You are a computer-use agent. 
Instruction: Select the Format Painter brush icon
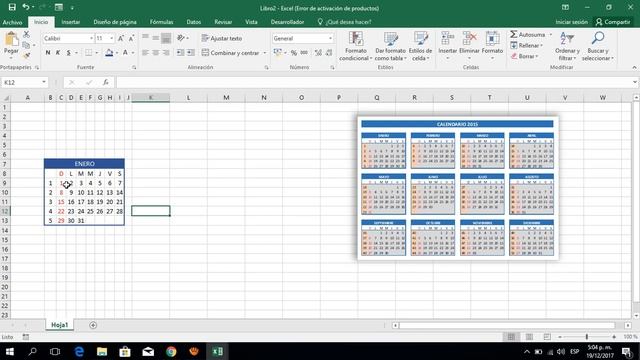point(27,56)
